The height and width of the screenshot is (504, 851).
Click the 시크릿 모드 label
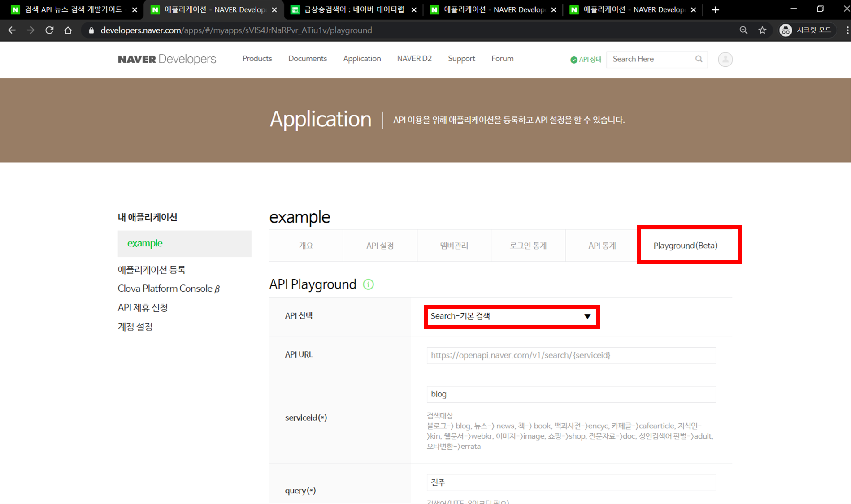pyautogui.click(x=814, y=30)
